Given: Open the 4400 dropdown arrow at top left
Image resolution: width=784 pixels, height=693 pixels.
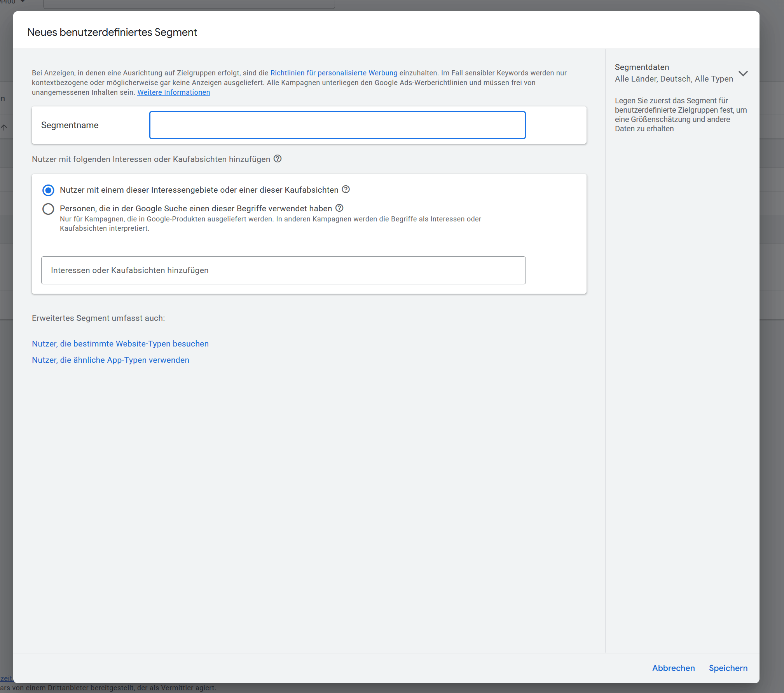Looking at the screenshot, I should pos(23,2).
